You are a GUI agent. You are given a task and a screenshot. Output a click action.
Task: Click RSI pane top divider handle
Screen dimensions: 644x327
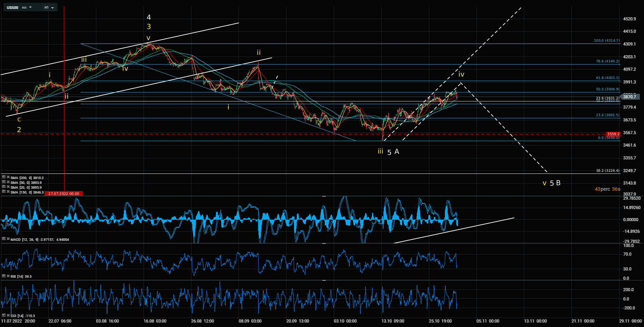click(324, 244)
